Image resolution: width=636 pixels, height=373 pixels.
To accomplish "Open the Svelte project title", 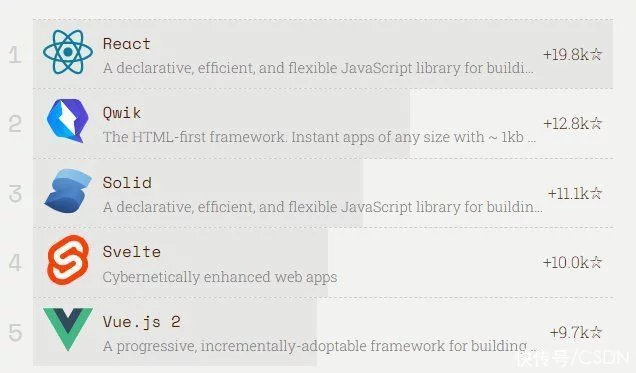I will [x=132, y=252].
